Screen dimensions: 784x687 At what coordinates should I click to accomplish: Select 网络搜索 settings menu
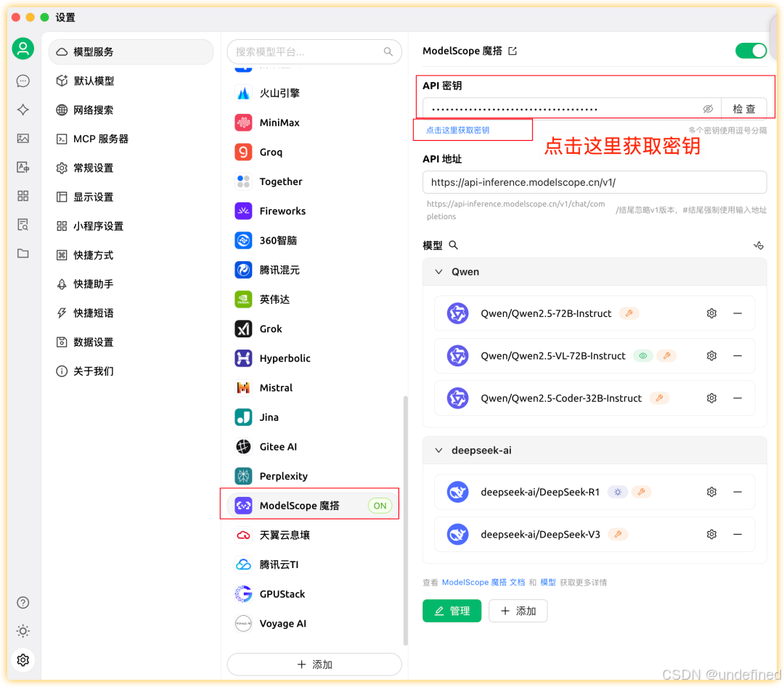point(131,110)
